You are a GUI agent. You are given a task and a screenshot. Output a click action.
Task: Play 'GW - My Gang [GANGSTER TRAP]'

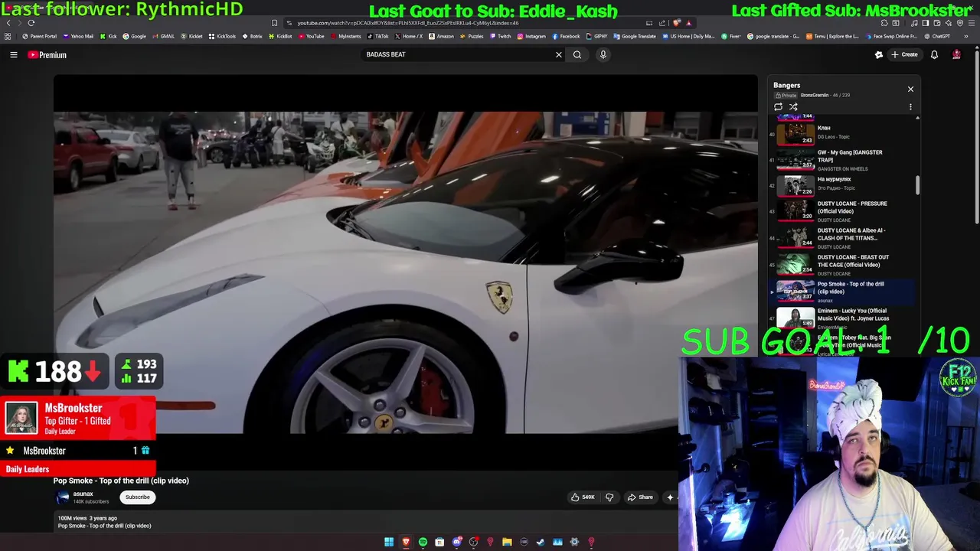coord(842,160)
